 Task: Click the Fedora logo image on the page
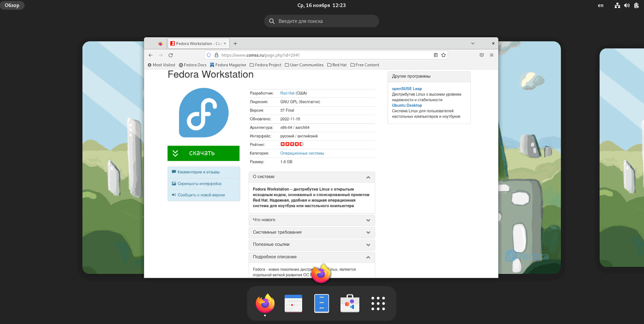coord(204,112)
